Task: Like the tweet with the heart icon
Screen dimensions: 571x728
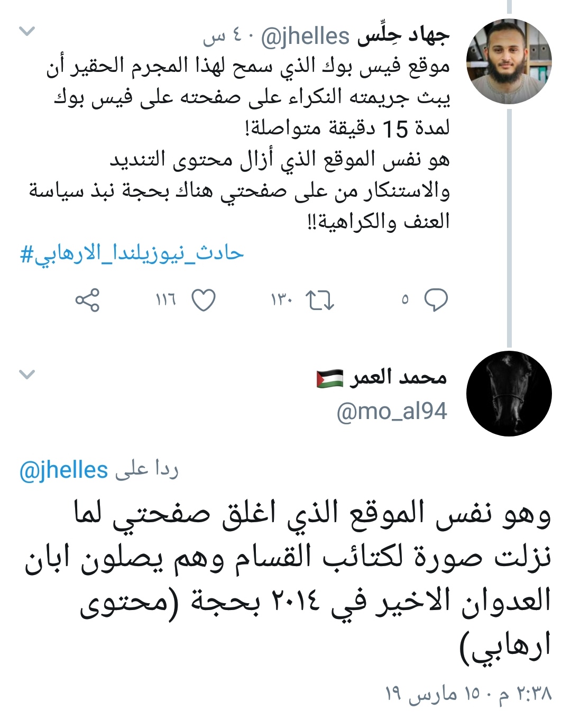Action: point(203,300)
